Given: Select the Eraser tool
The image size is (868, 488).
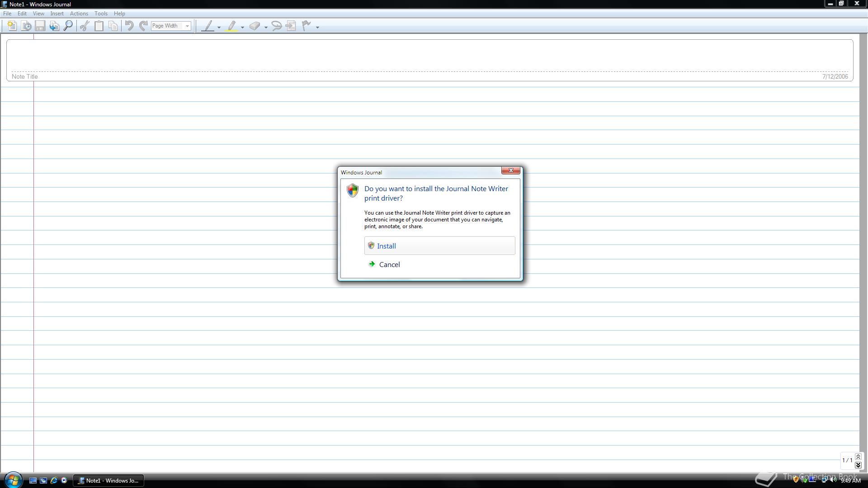Looking at the screenshot, I should [x=255, y=26].
